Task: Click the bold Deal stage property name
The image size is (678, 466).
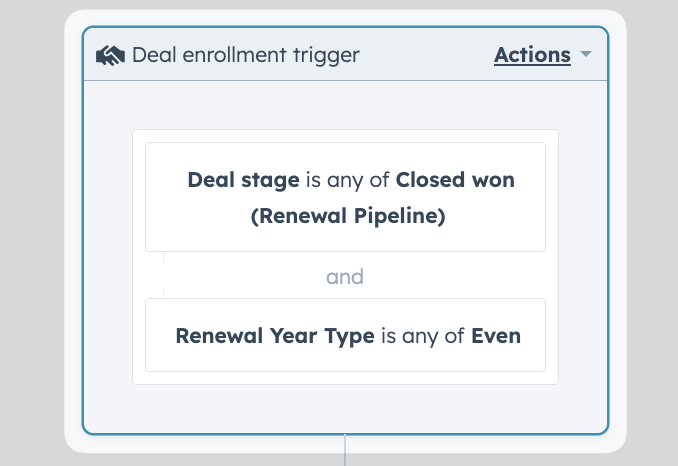Action: pos(243,180)
